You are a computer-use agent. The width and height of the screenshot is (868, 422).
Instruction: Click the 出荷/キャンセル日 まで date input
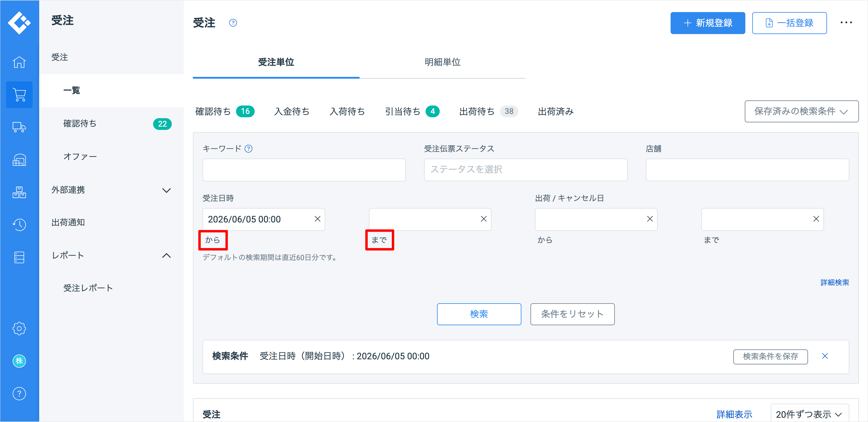[x=762, y=219]
